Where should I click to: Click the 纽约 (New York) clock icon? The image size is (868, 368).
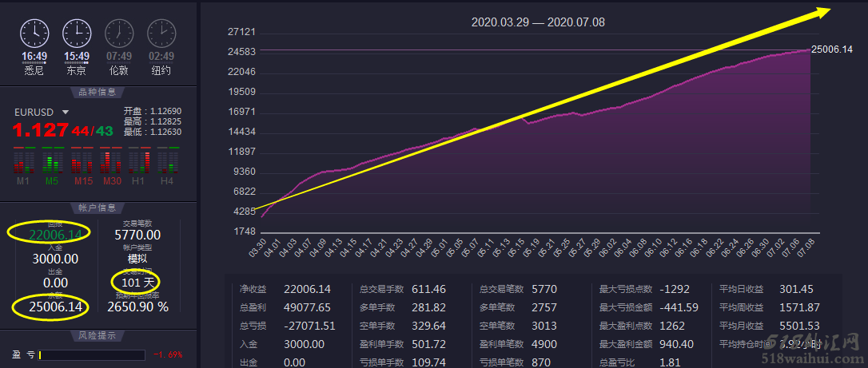click(x=161, y=34)
